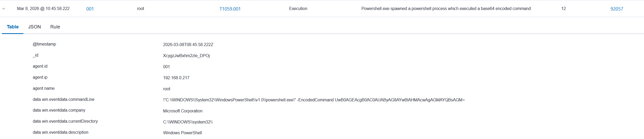The height and width of the screenshot is (139, 644).
Task: Switch to the Table tab
Action: pos(13,27)
